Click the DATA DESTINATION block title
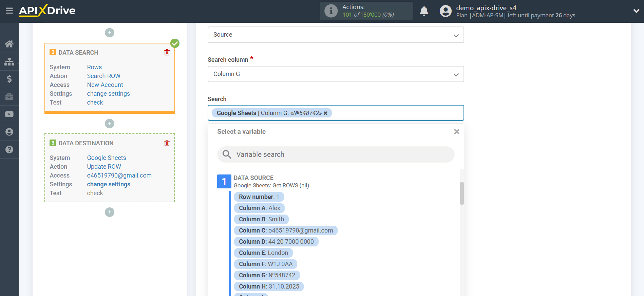Image resolution: width=644 pixels, height=296 pixels. (86, 143)
